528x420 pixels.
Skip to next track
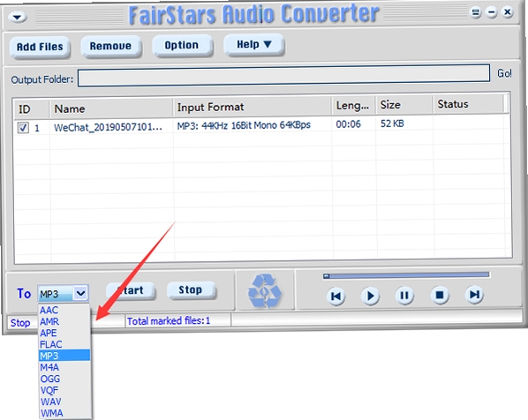pyautogui.click(x=474, y=295)
